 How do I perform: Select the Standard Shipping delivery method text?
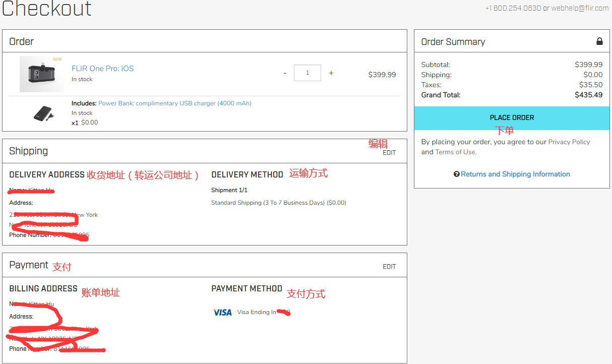(278, 203)
